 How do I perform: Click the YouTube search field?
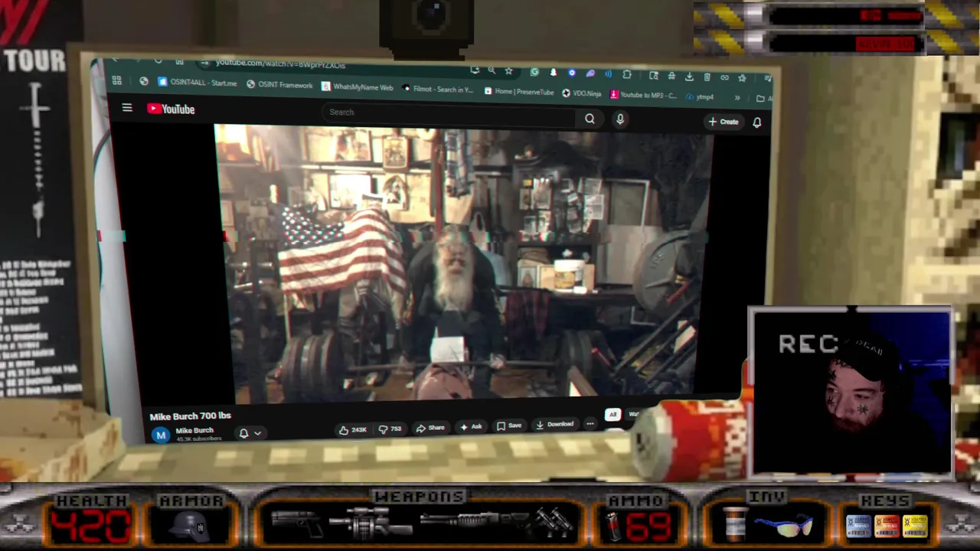pyautogui.click(x=450, y=114)
